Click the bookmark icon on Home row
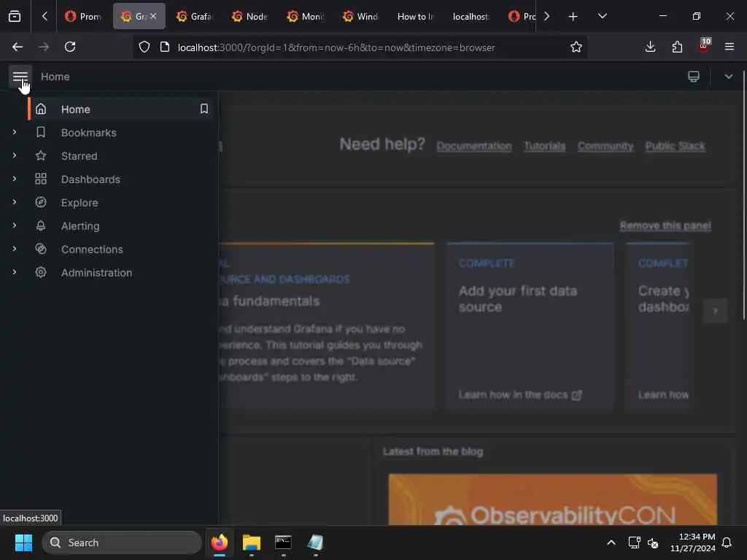 click(x=204, y=109)
